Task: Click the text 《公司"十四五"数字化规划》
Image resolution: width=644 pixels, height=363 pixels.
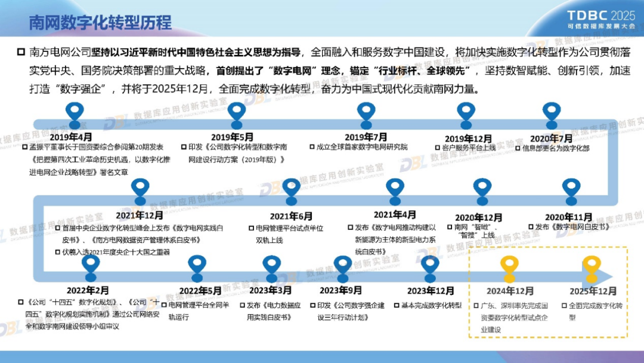Action: pos(72,302)
